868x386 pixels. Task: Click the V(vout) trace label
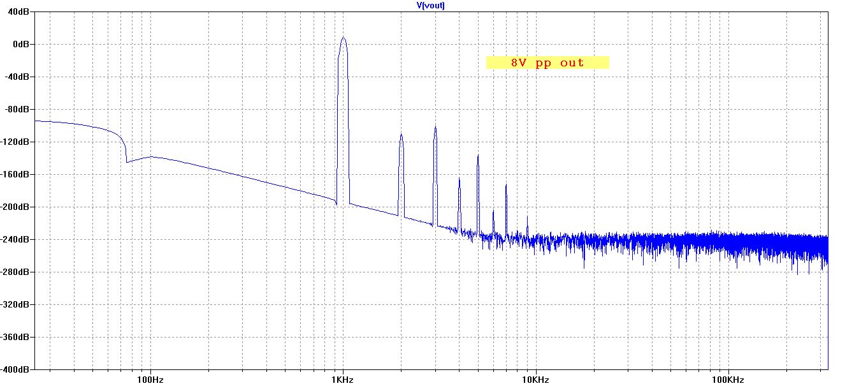click(430, 4)
